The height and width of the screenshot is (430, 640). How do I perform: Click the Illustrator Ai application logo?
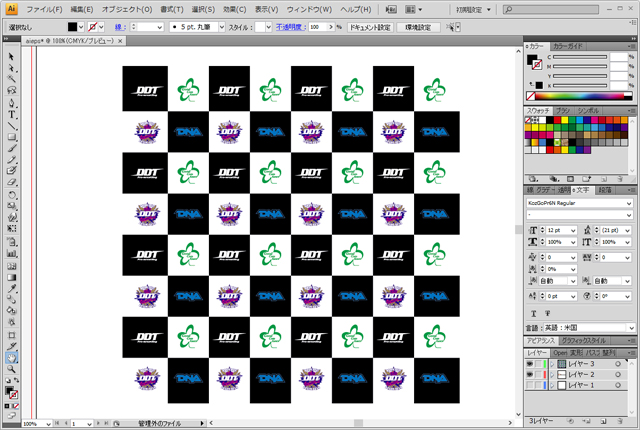[x=11, y=9]
